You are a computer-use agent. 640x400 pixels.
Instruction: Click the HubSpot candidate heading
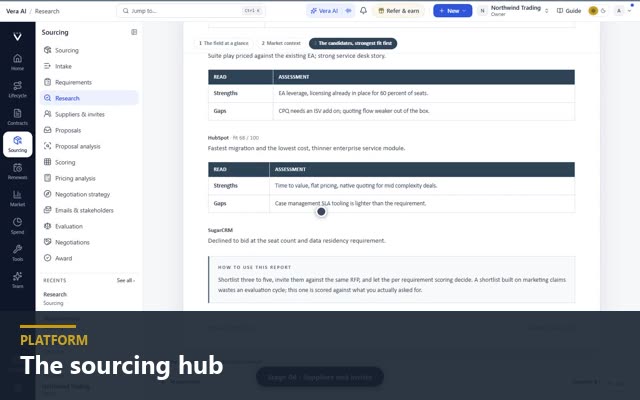tap(218, 138)
